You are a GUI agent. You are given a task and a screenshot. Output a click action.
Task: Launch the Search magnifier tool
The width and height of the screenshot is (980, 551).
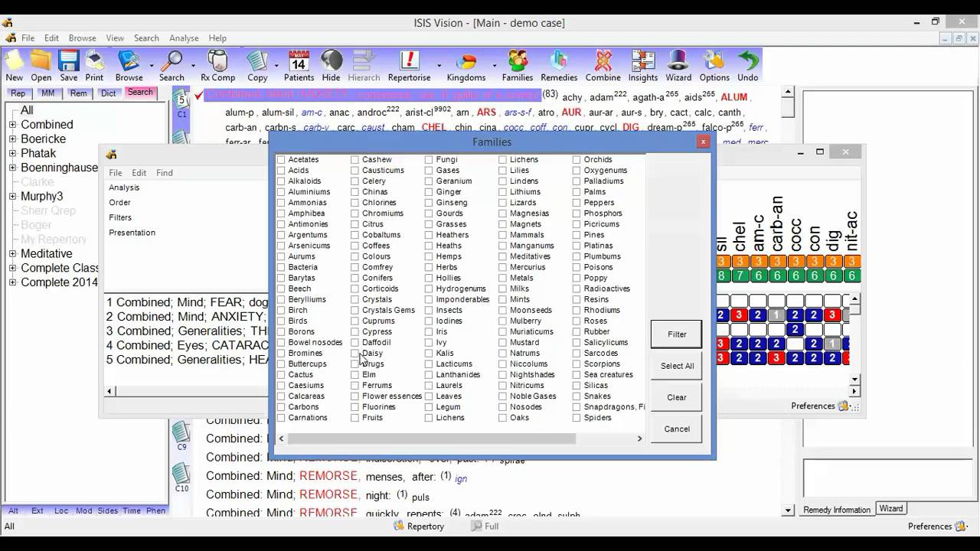171,66
